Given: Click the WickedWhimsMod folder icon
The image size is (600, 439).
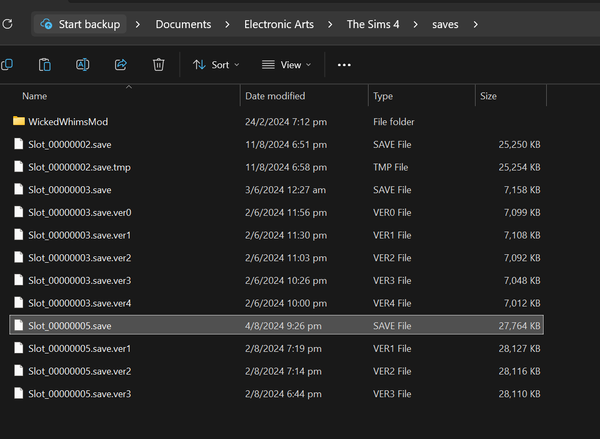Looking at the screenshot, I should click(x=19, y=121).
